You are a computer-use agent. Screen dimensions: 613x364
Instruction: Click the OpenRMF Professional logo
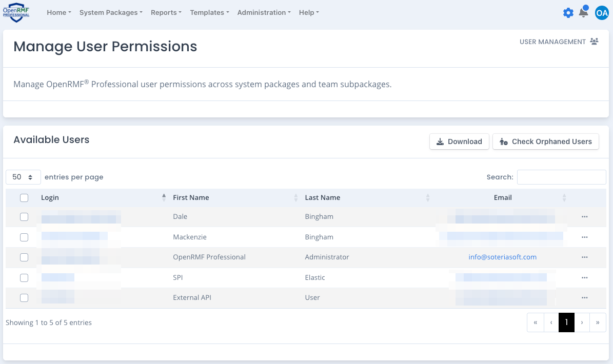(16, 12)
